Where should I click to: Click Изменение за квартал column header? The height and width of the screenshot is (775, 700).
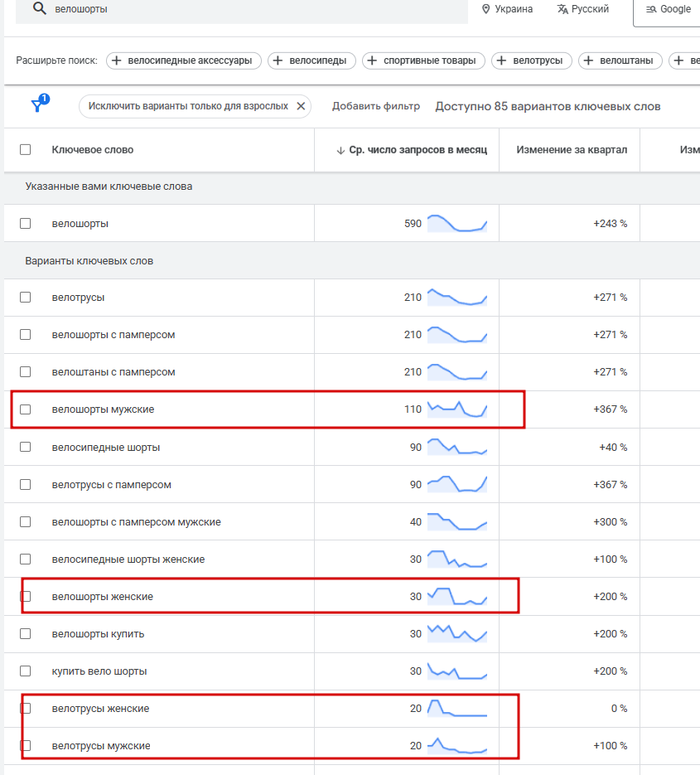[572, 150]
